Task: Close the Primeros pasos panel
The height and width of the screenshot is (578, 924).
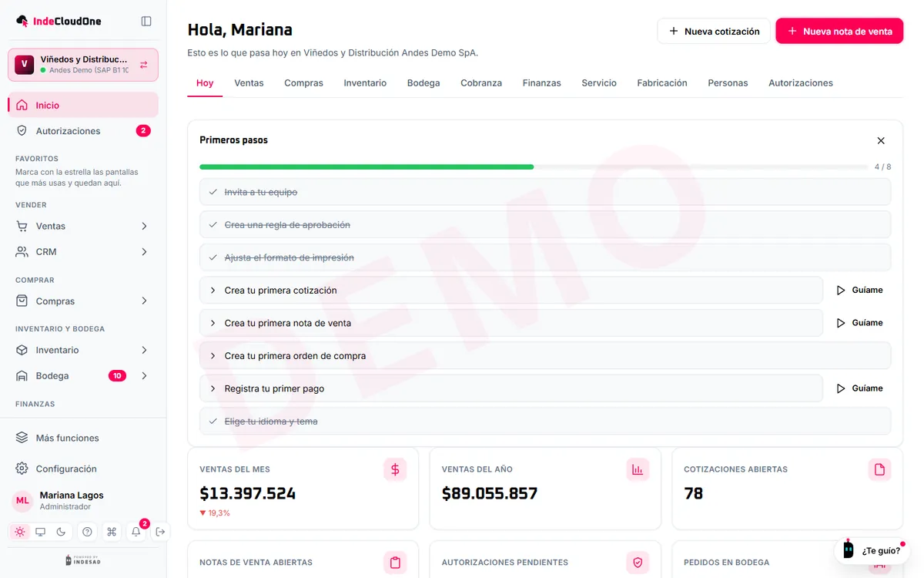Action: point(881,141)
